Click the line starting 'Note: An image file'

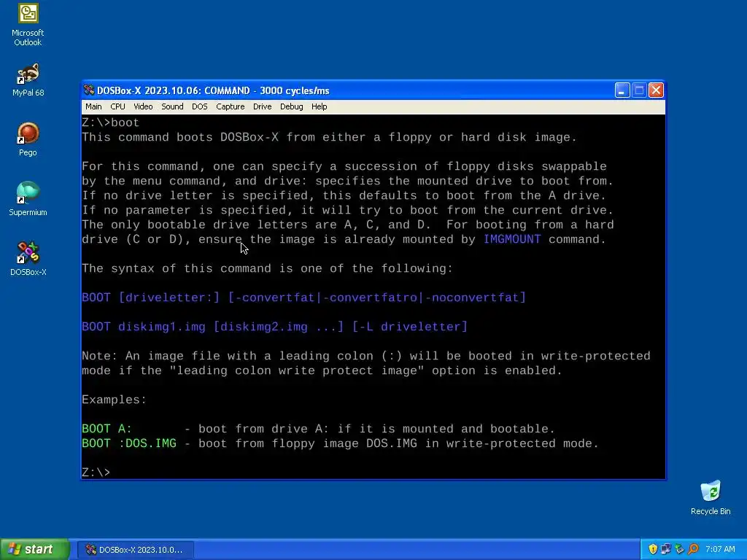366,356
